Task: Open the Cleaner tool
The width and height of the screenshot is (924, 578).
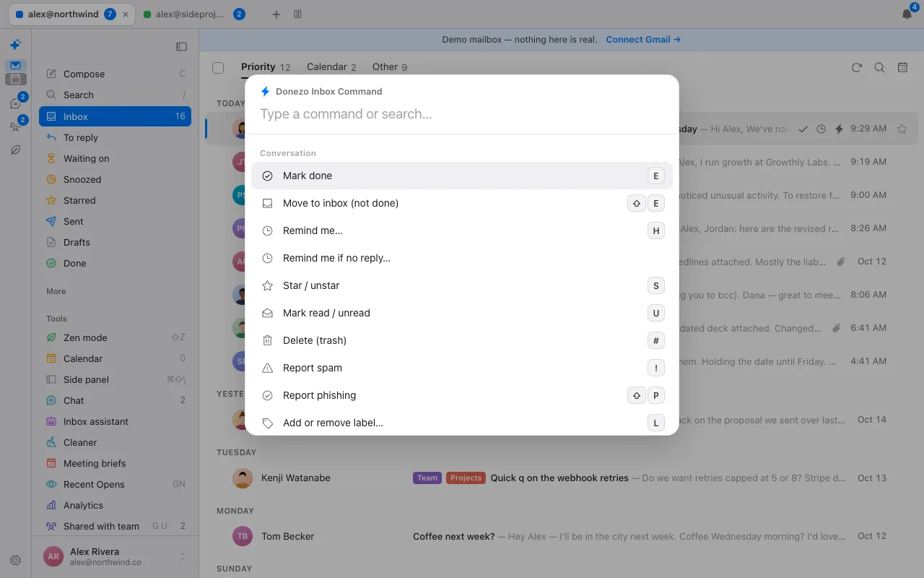Action: 115,442
